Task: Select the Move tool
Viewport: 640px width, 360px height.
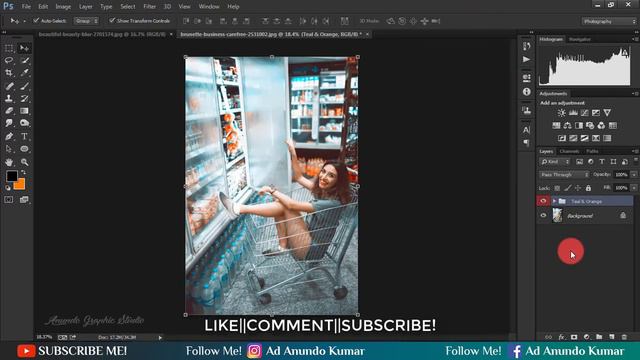Action: point(24,48)
